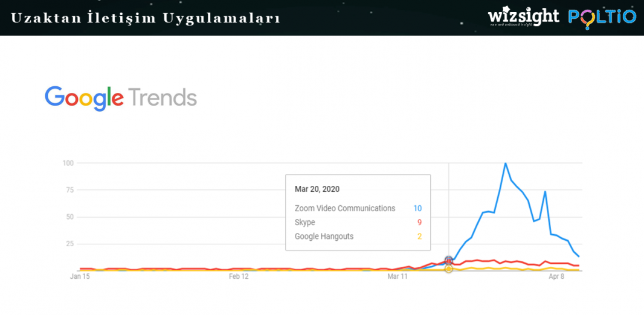The width and height of the screenshot is (644, 315).
Task: Click the Skype value 9 in tooltip
Action: 419,222
